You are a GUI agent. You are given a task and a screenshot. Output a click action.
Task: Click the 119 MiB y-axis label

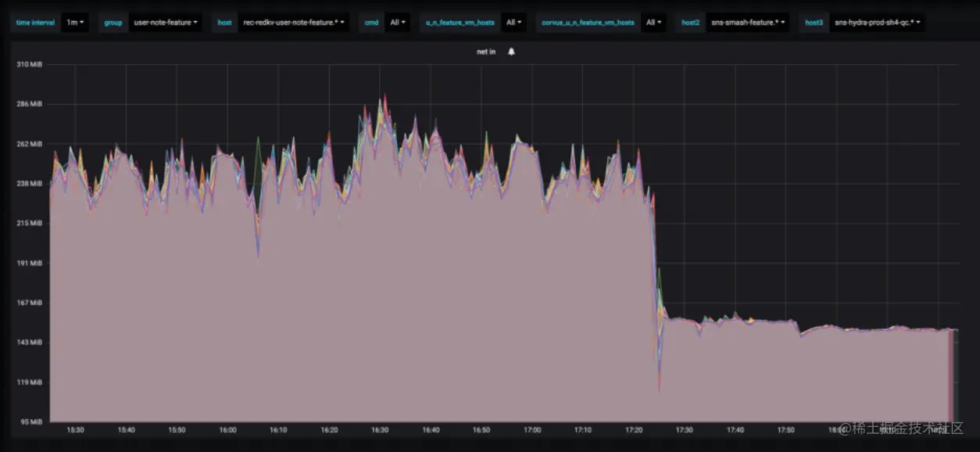(x=28, y=382)
